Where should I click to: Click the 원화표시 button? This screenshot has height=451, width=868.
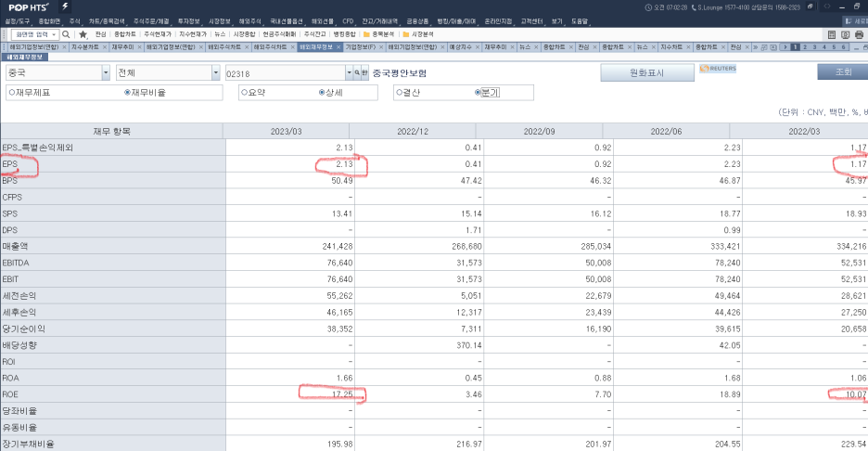(x=647, y=72)
